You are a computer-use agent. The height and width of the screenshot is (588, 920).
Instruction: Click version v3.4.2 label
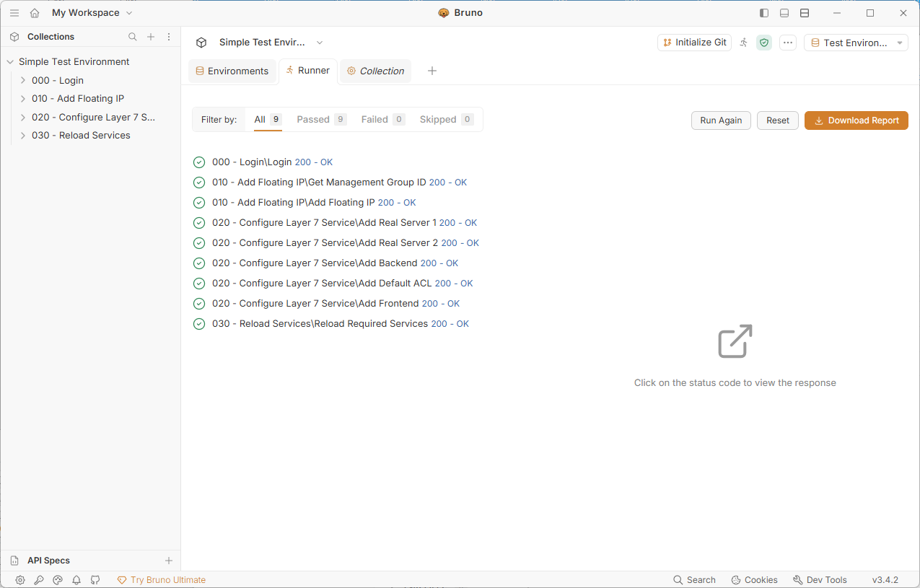885,580
